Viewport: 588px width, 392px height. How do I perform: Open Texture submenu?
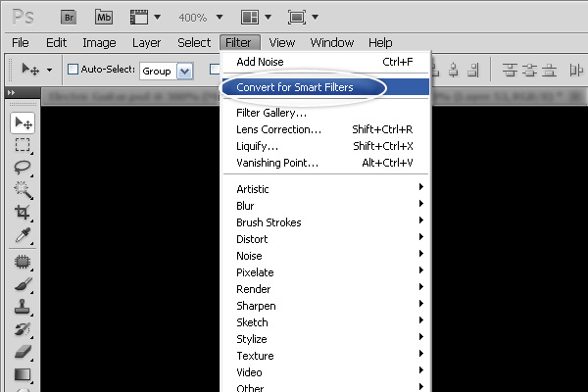pyautogui.click(x=326, y=356)
